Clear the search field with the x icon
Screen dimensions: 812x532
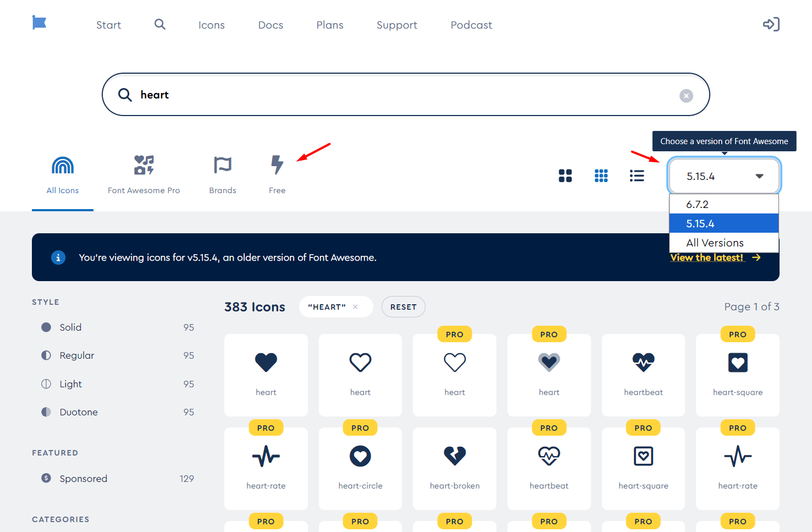pos(686,96)
